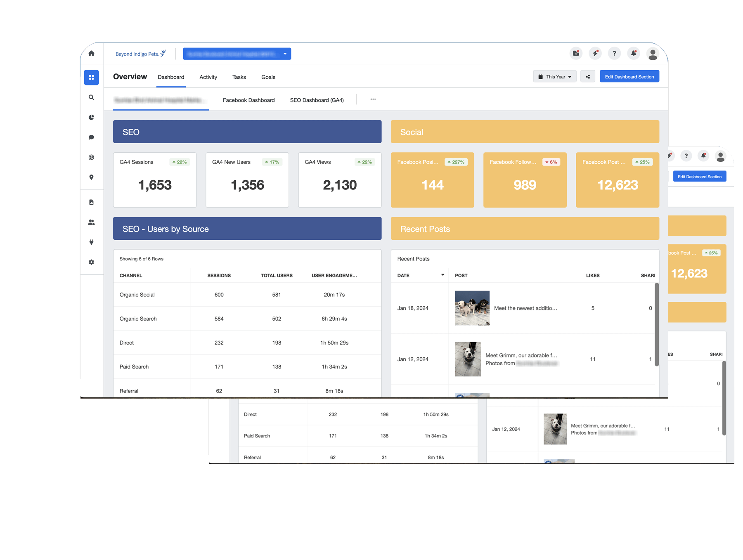Sort Recent Posts by the Date column arrow
Image resolution: width=743 pixels, height=560 pixels.
[x=442, y=275]
